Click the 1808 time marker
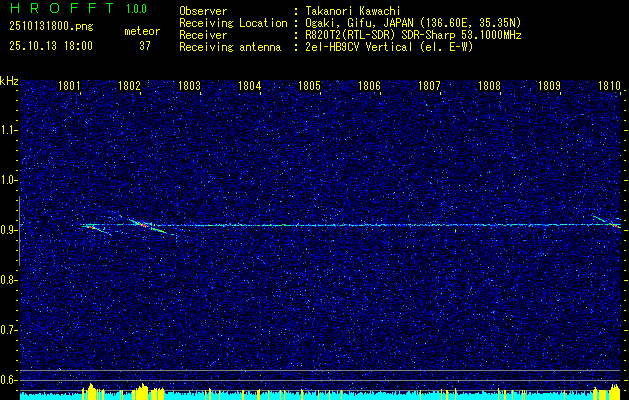This screenshot has height=400, width=629. click(x=489, y=86)
